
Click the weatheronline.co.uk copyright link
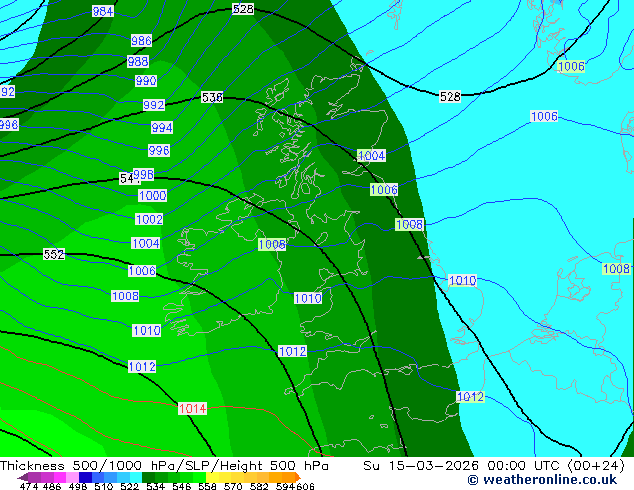point(542,480)
